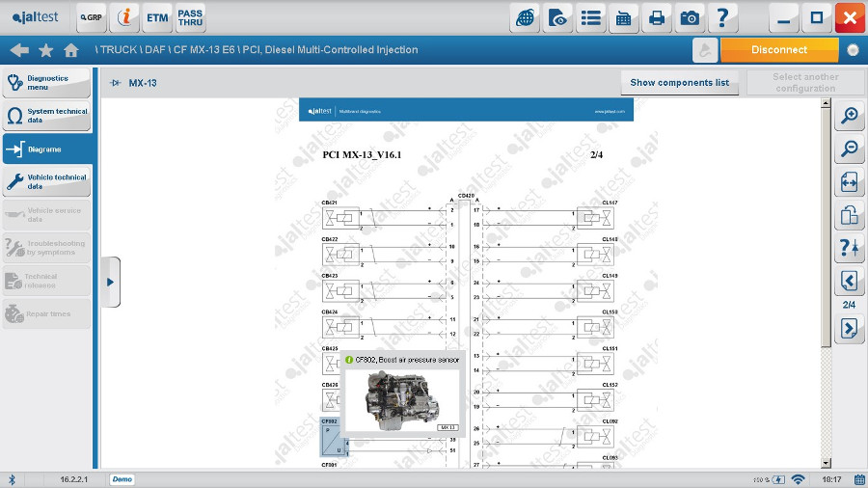Click the CL152 component symbol
868x488 pixels.
(595, 400)
